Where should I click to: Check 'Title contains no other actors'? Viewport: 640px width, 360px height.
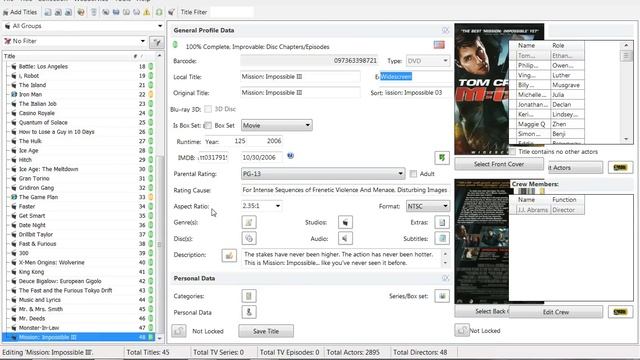pos(513,151)
